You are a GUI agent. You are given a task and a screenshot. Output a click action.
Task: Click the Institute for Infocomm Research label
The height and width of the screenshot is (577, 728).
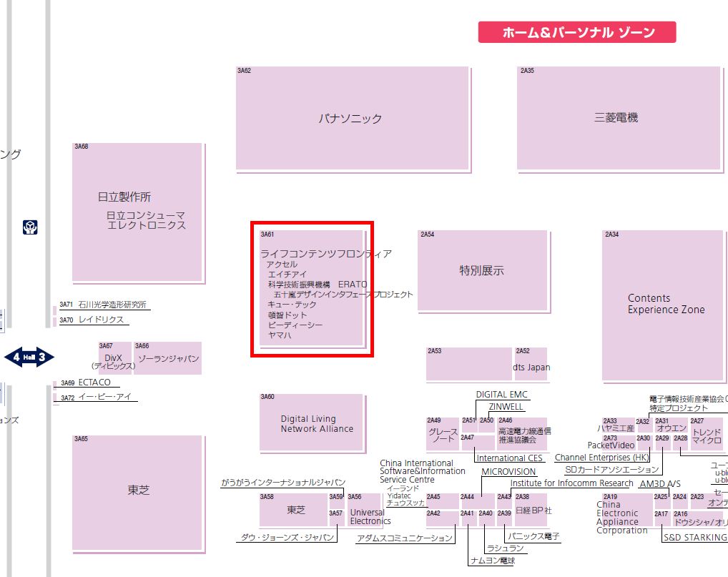click(x=571, y=483)
